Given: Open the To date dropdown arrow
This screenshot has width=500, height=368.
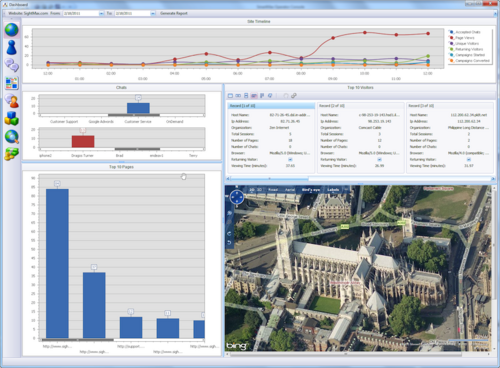Looking at the screenshot, I should pos(153,13).
